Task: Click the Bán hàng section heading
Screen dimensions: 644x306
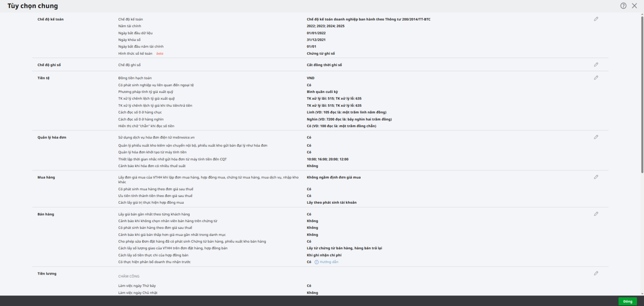Action: tap(46, 214)
